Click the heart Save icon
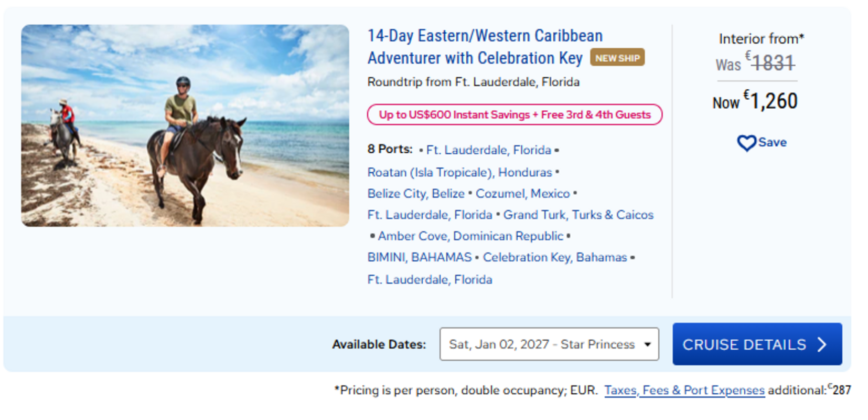 tap(746, 143)
